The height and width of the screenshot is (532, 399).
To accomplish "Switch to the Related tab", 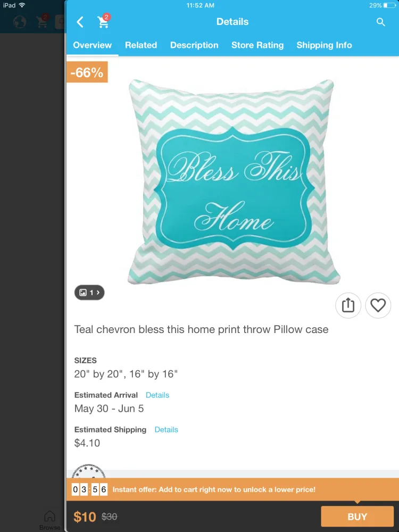I will pyautogui.click(x=141, y=45).
